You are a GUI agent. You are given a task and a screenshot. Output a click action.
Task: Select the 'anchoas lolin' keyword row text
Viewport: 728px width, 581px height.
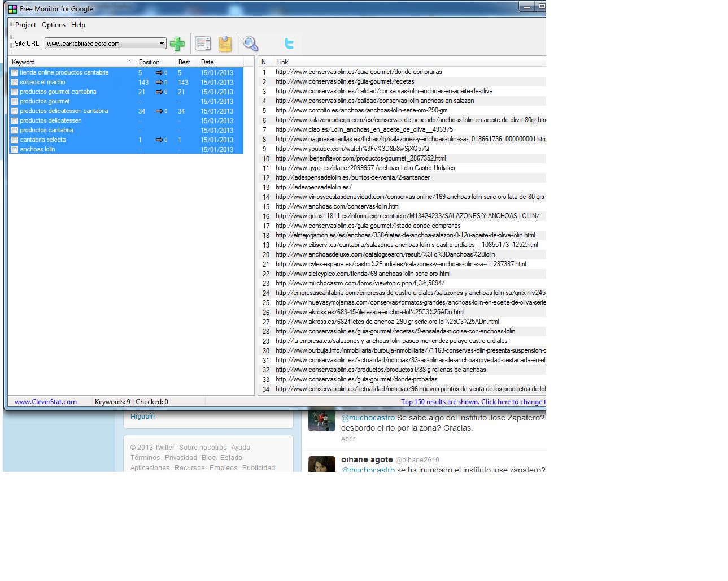pos(37,149)
